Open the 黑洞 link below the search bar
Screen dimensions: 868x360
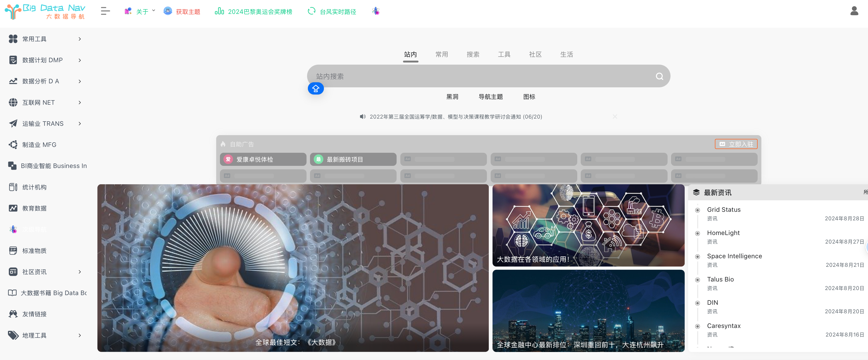coord(453,97)
